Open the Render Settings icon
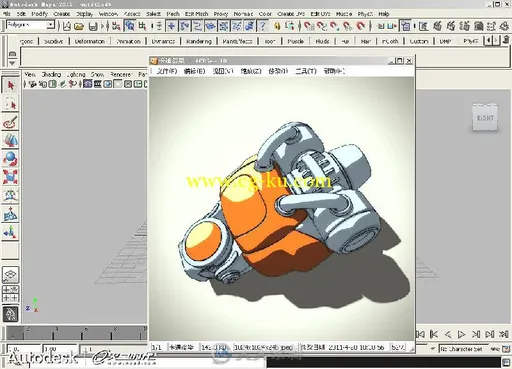Viewport: 512px width, 369px height. 464,26
